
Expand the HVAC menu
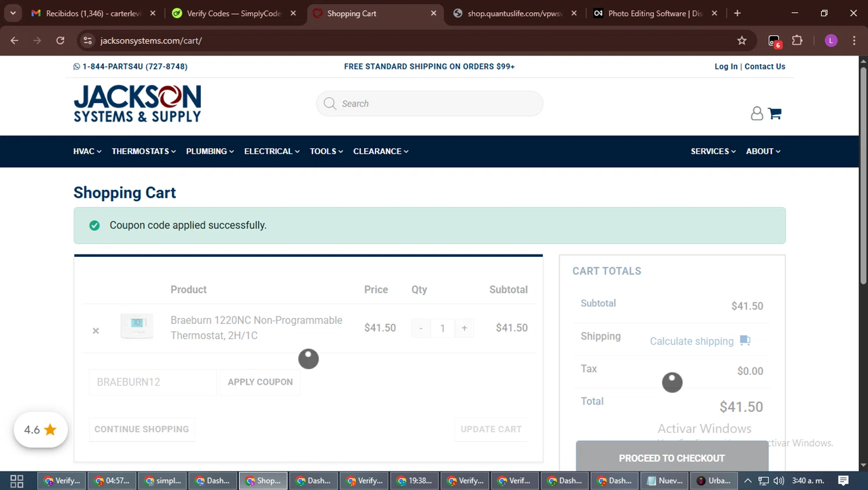click(x=87, y=152)
